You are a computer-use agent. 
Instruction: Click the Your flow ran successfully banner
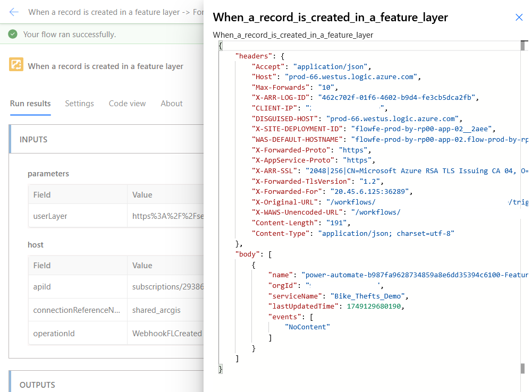click(69, 33)
